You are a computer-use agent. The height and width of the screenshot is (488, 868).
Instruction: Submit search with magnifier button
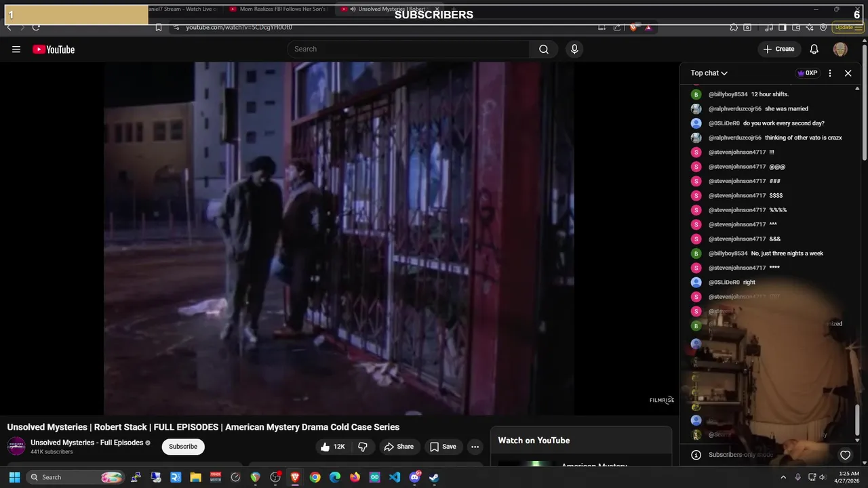tap(544, 49)
